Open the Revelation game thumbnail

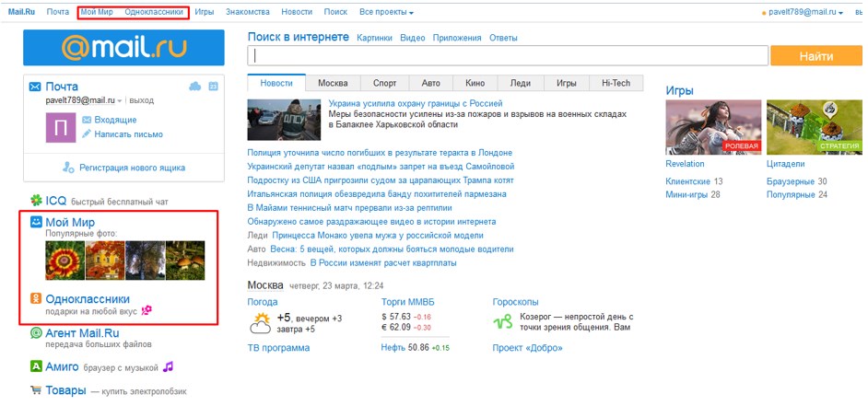click(713, 127)
